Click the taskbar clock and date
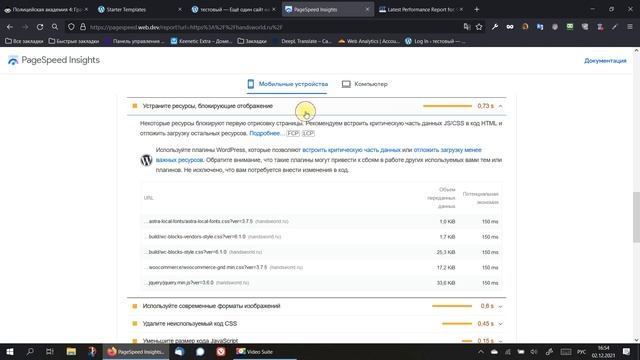The width and height of the screenshot is (640, 360). pos(603,351)
